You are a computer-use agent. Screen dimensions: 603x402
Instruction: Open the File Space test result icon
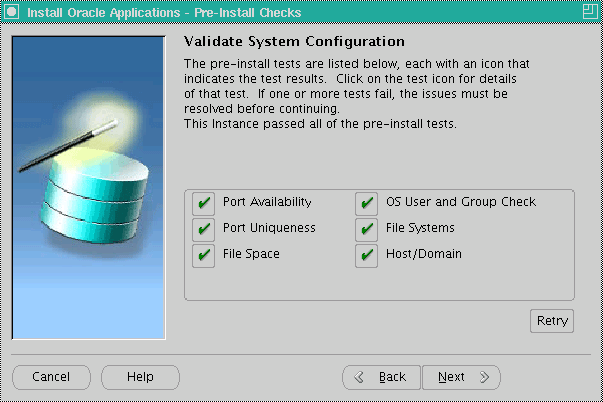pos(203,255)
